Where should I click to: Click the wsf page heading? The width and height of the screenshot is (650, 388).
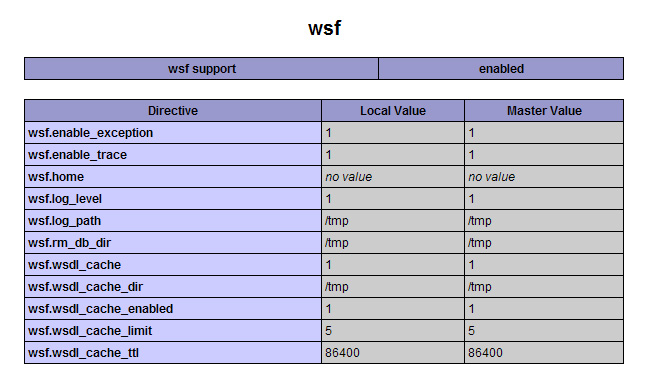pyautogui.click(x=325, y=28)
